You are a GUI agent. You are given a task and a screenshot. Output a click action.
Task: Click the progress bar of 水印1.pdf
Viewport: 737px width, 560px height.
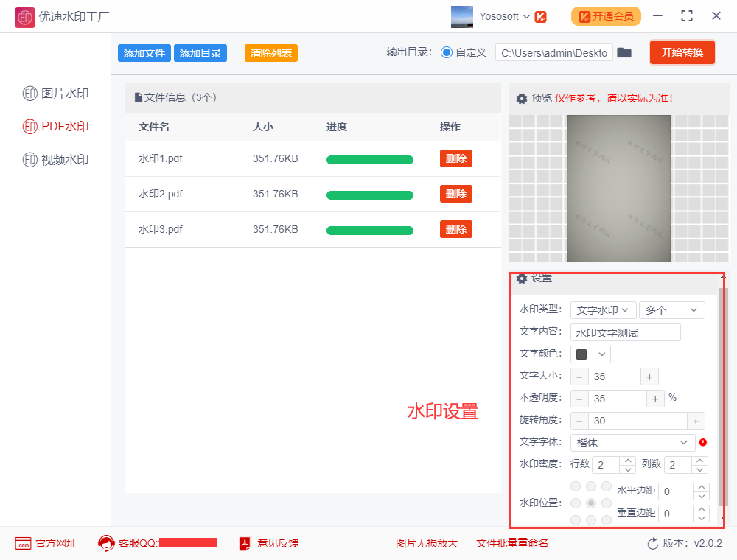pyautogui.click(x=370, y=160)
